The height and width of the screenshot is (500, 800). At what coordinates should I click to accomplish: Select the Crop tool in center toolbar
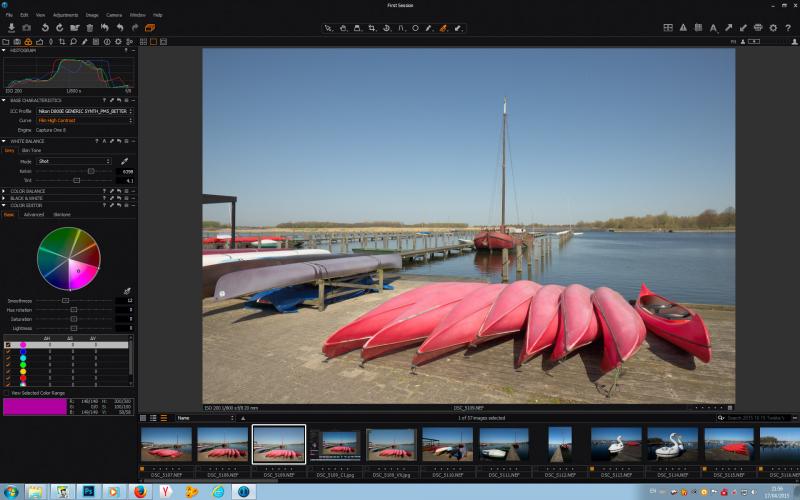pyautogui.click(x=372, y=28)
